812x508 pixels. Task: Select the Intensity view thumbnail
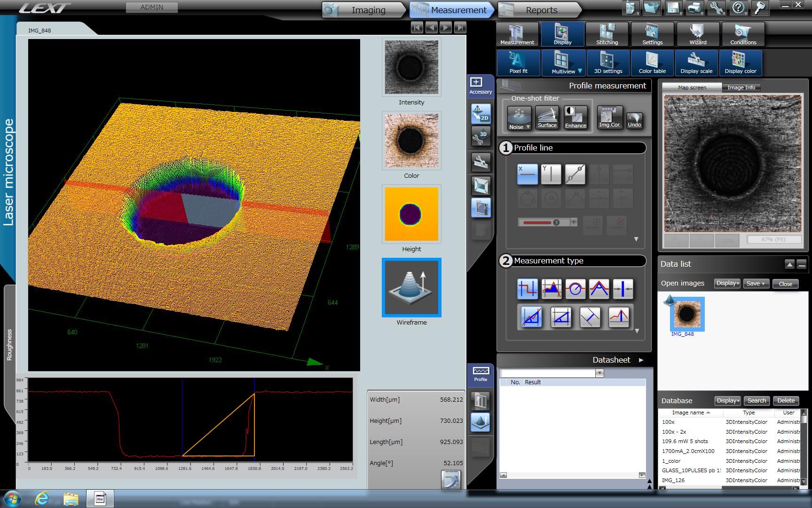(411, 67)
